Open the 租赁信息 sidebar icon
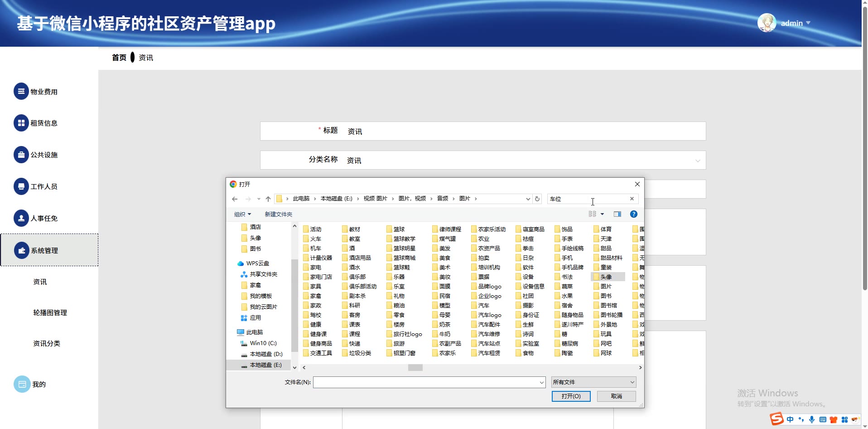 pyautogui.click(x=21, y=123)
